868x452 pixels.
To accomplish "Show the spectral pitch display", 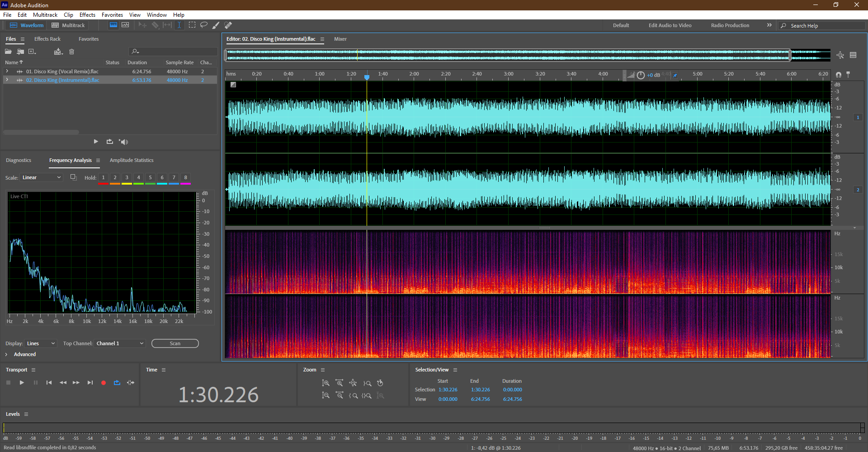I will pos(125,25).
